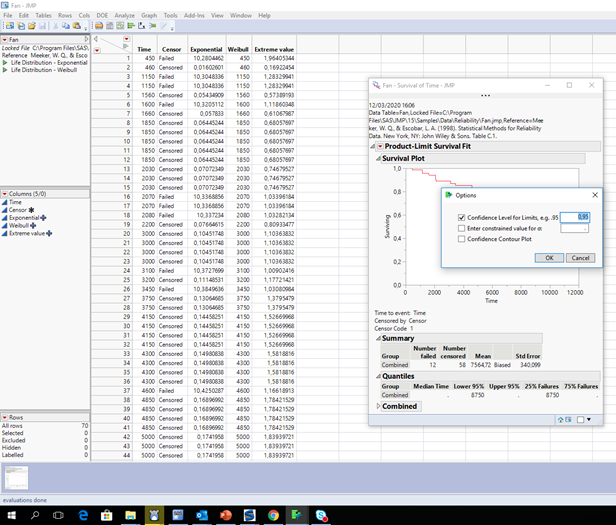616x525 pixels.
Task: Click the Cut scissors icon
Action: [55, 26]
